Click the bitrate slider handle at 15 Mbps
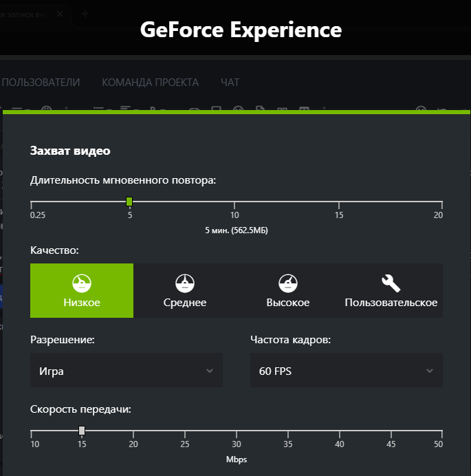 click(x=82, y=431)
